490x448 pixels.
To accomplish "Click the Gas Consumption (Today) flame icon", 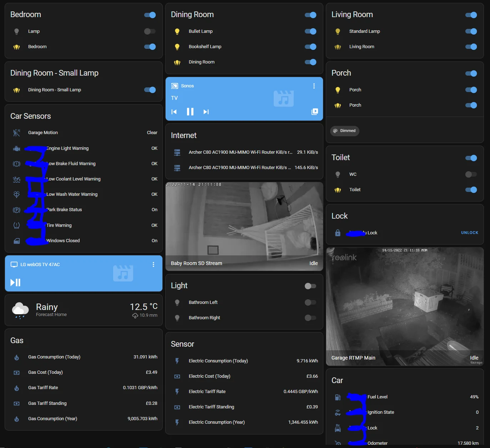I will [16, 357].
